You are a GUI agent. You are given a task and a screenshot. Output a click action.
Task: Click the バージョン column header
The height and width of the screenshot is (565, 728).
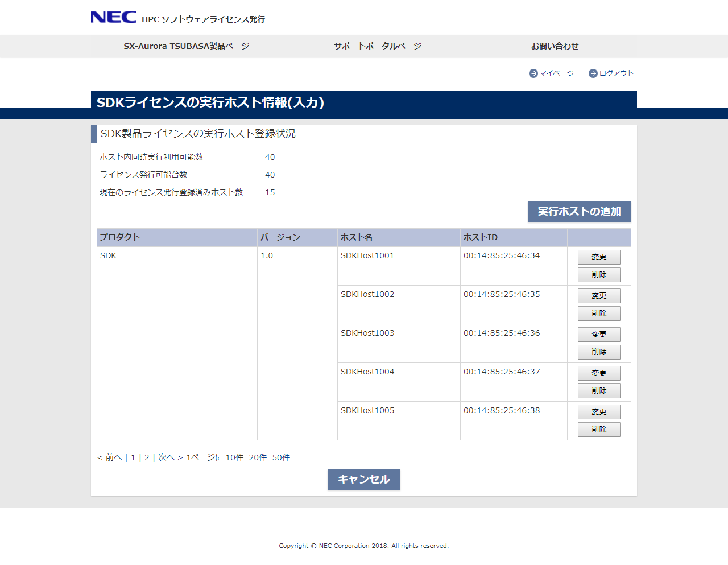click(297, 237)
